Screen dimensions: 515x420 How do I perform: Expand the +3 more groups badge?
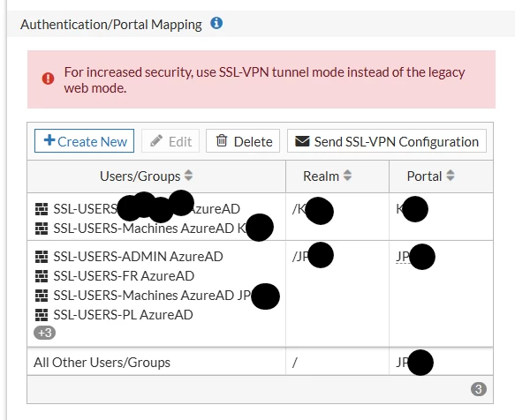pyautogui.click(x=45, y=333)
